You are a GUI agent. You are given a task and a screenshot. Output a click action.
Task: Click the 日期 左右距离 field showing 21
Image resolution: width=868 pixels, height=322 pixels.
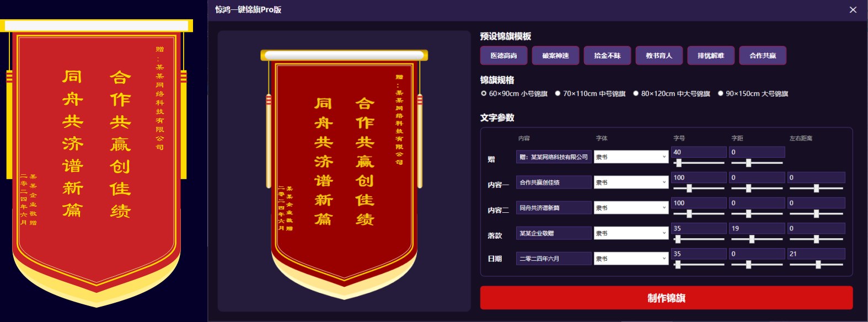(x=816, y=254)
